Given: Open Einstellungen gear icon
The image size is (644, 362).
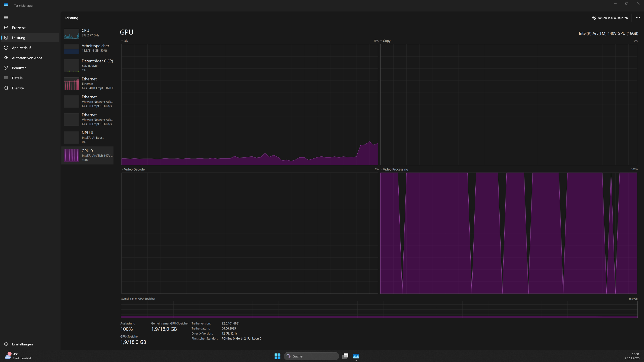Looking at the screenshot, I should (x=6, y=344).
